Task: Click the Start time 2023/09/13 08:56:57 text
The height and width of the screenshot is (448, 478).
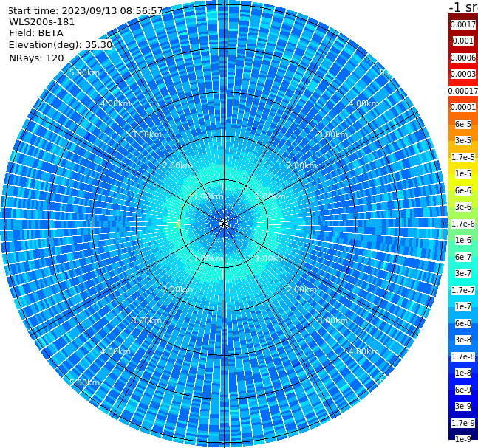Action: pos(85,11)
